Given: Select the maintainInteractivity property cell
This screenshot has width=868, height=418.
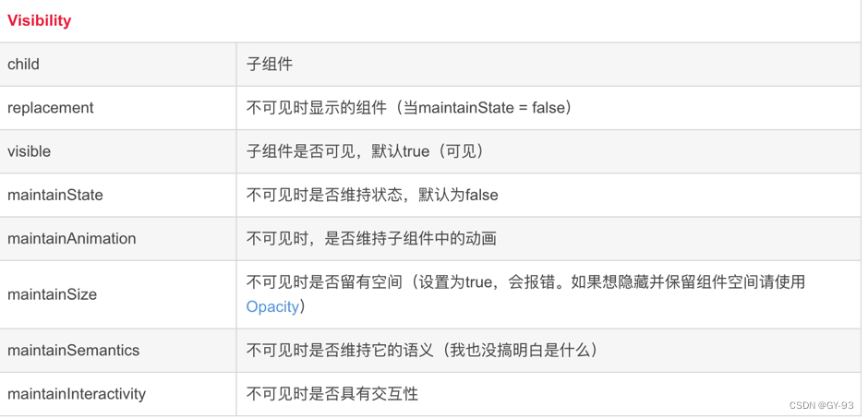Looking at the screenshot, I should click(x=118, y=394).
